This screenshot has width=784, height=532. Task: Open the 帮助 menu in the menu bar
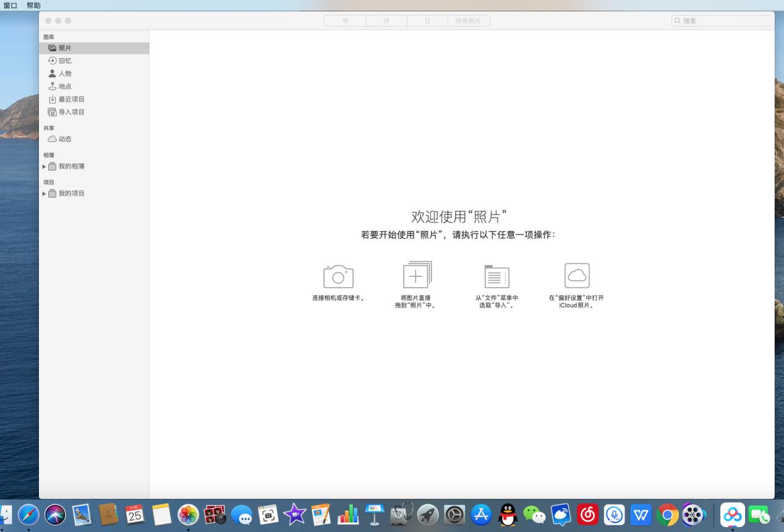point(32,5)
